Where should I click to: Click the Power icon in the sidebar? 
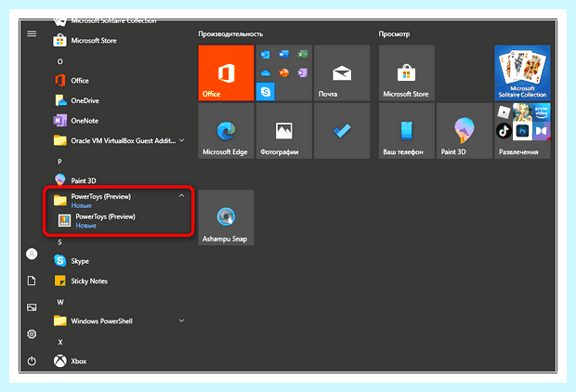32,360
